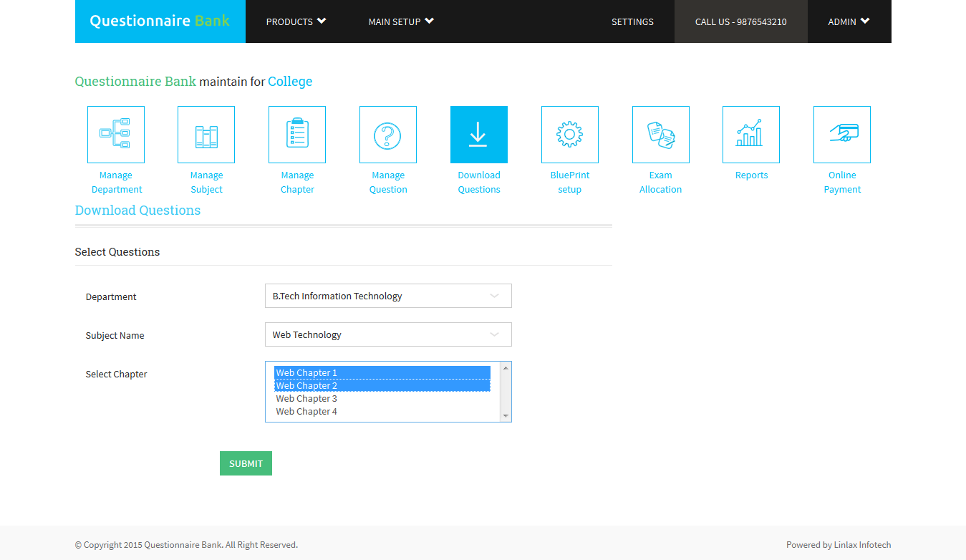Open the SETTINGS menu item
Viewport: 966px width, 560px height.
(632, 21)
